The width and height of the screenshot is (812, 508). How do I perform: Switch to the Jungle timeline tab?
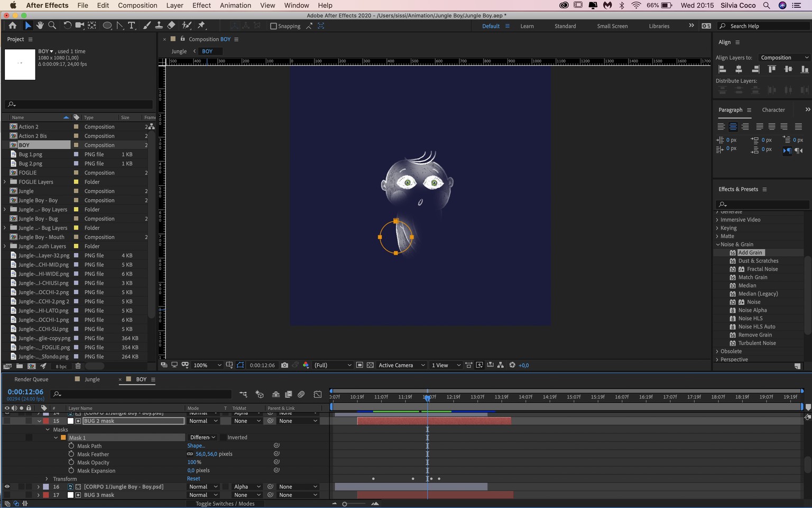tap(92, 379)
